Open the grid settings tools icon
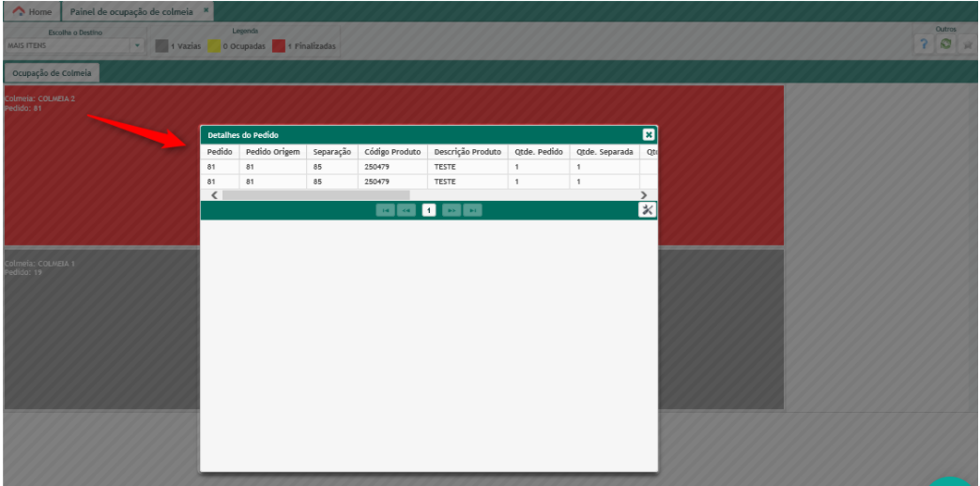980x486 pixels. (x=648, y=210)
